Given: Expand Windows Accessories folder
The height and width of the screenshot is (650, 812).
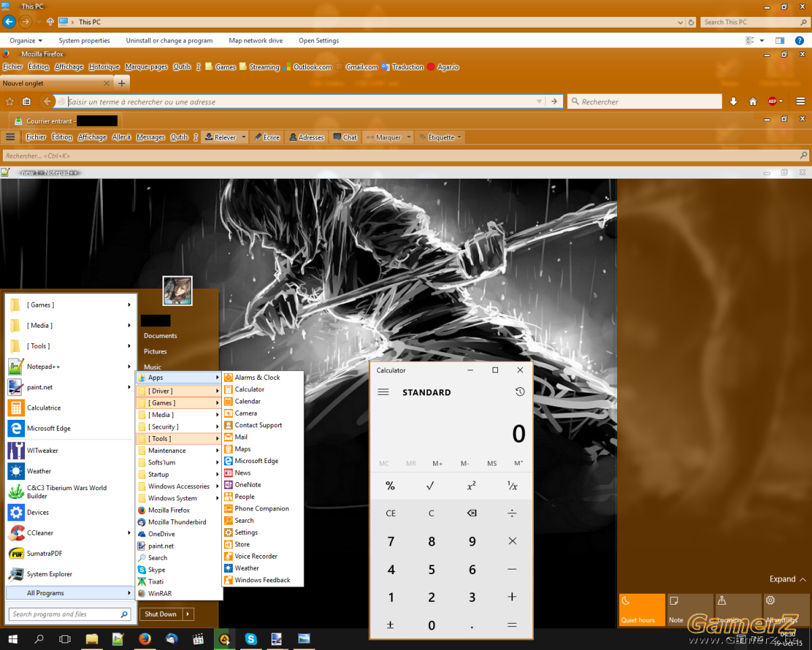Looking at the screenshot, I should click(179, 486).
